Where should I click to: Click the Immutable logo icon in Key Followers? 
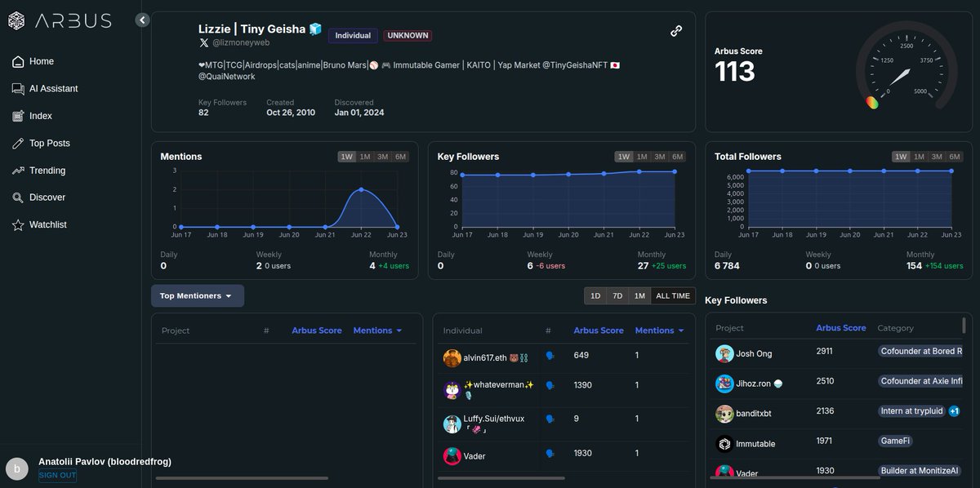[x=724, y=444]
